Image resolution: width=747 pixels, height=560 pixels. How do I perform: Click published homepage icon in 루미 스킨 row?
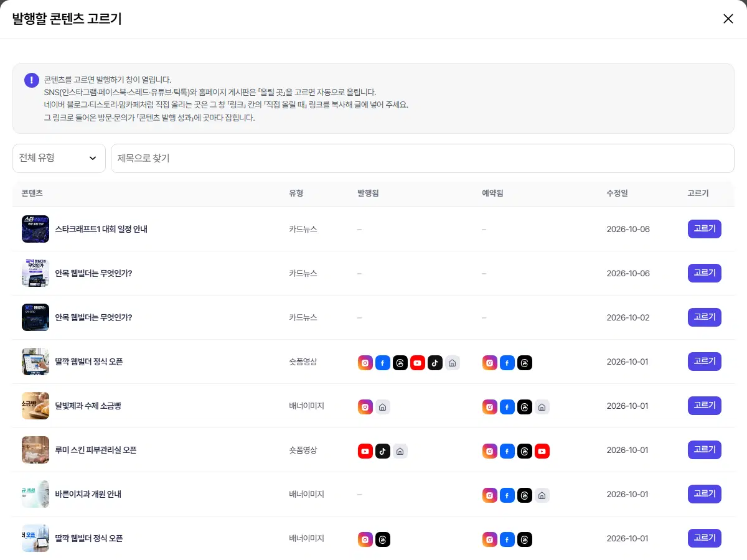[x=400, y=451]
